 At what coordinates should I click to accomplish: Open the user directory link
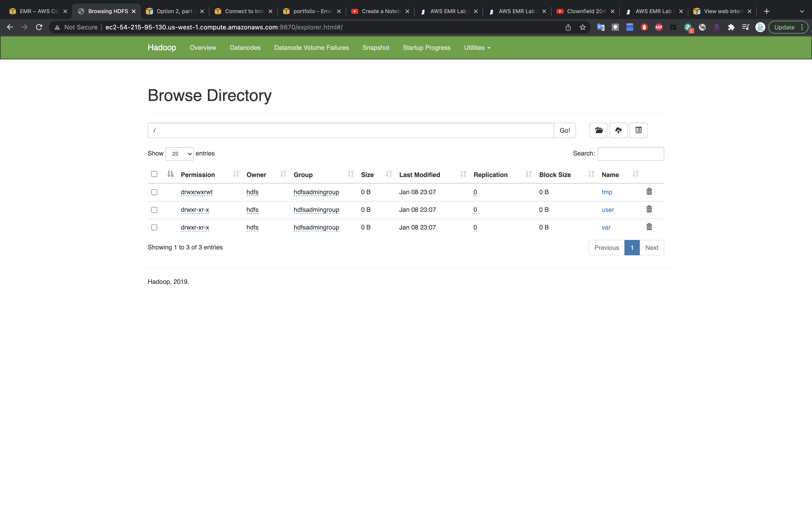(x=607, y=210)
